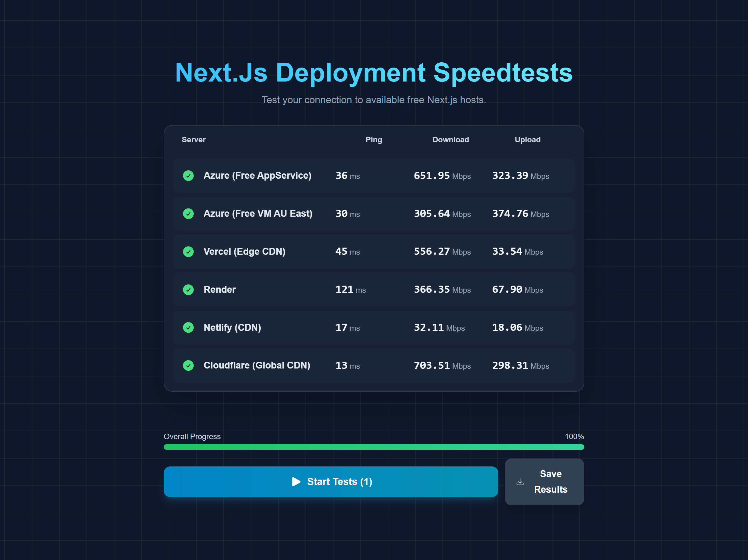The image size is (748, 560).
Task: Select the Render server name
Action: point(220,290)
